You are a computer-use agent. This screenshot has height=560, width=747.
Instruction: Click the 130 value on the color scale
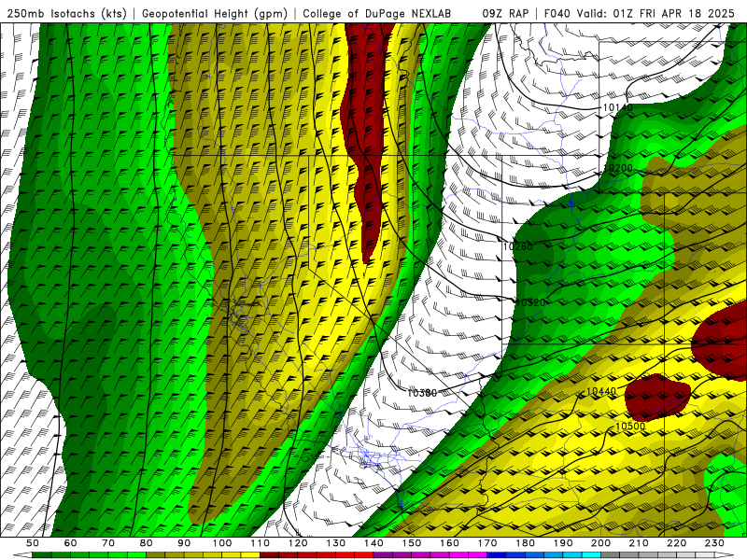(x=336, y=543)
